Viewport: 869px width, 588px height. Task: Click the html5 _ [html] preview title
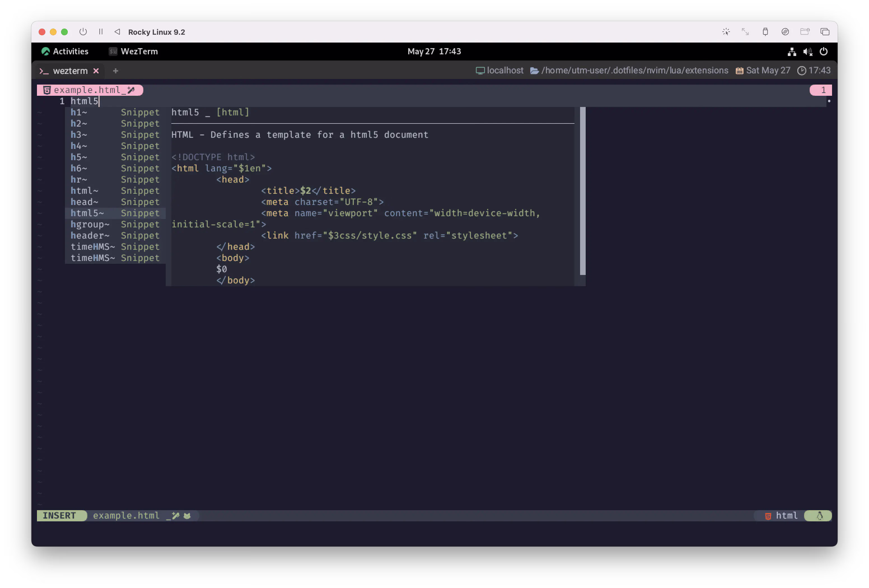pyautogui.click(x=210, y=112)
